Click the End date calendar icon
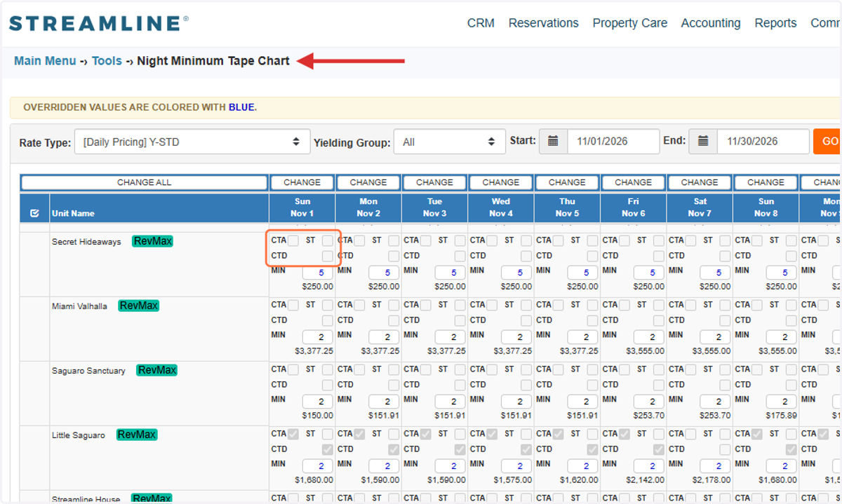 [x=703, y=141]
